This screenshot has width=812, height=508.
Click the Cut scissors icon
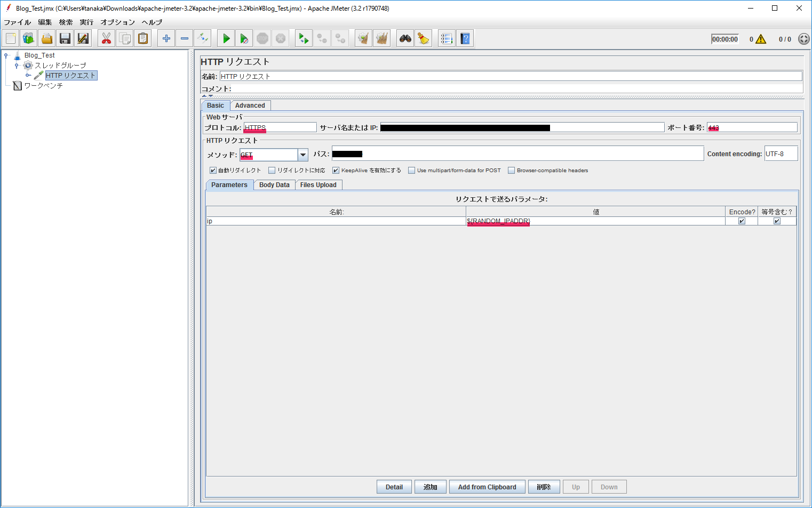pyautogui.click(x=107, y=38)
